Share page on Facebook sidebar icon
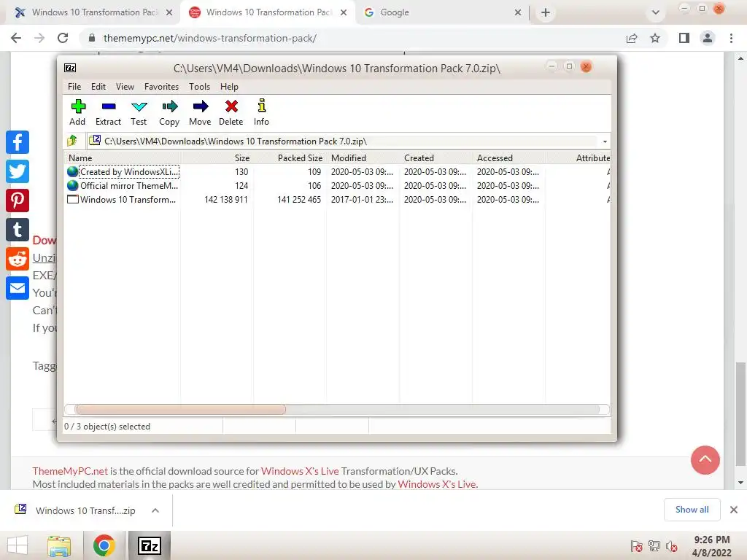 click(x=18, y=142)
